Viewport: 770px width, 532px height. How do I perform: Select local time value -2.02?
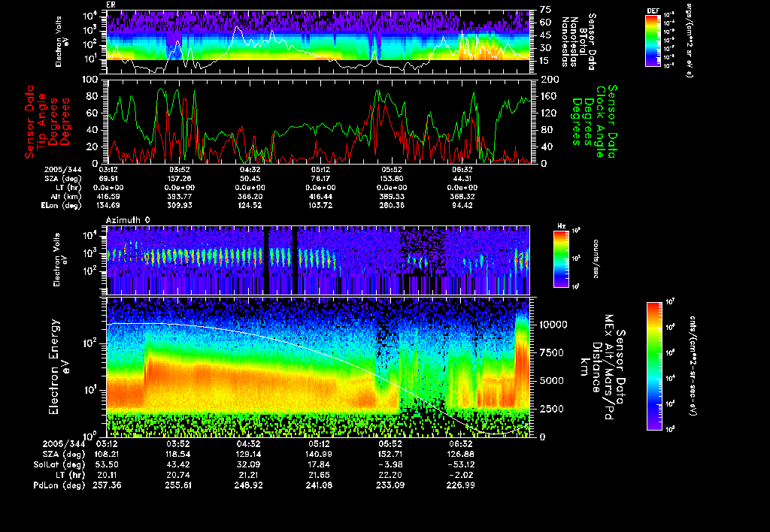(460, 475)
